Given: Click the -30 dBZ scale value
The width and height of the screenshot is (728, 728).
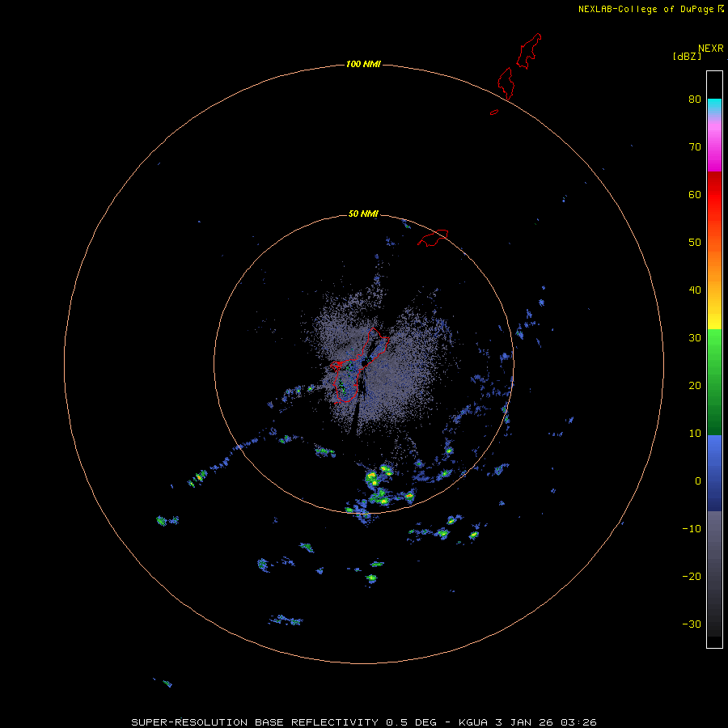Looking at the screenshot, I should point(692,624).
